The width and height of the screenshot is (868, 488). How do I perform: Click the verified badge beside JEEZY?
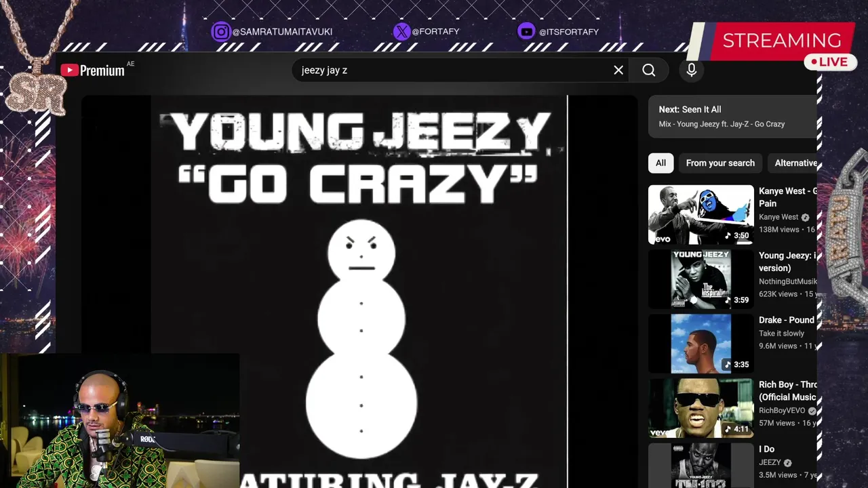pyautogui.click(x=787, y=463)
